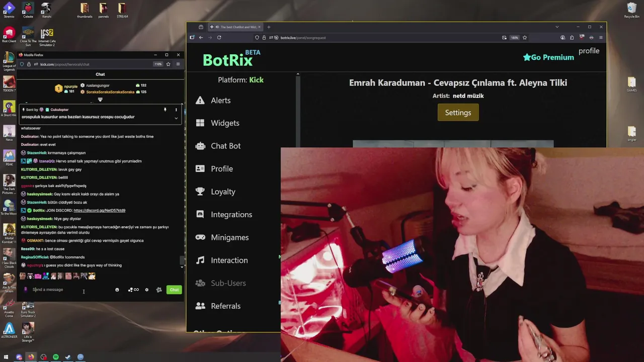The height and width of the screenshot is (362, 644).
Task: Click the first emote in quick emote row
Action: (23, 276)
